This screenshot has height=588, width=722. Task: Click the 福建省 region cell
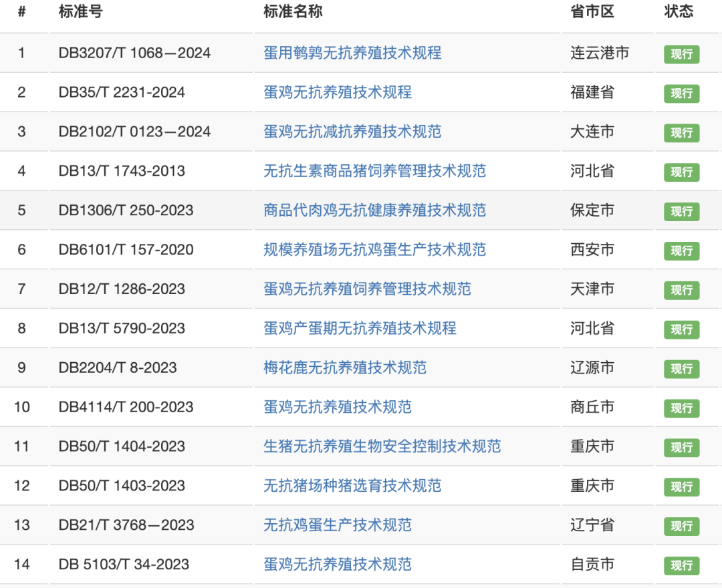[x=592, y=92]
